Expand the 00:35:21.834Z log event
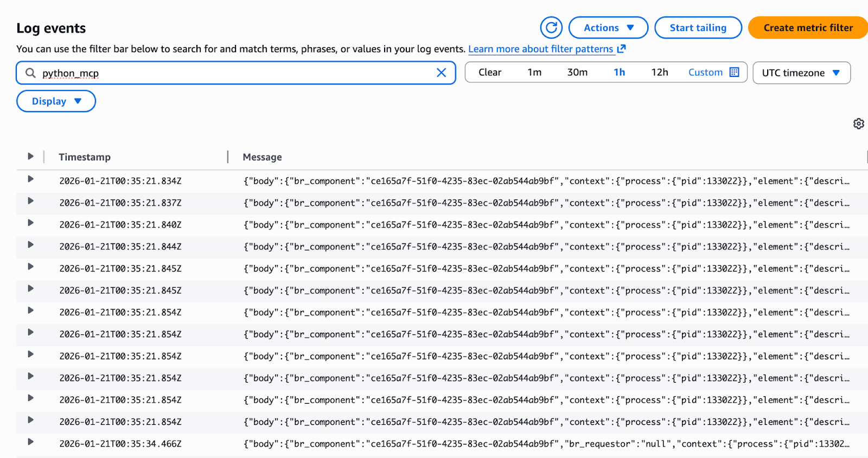The height and width of the screenshot is (458, 868). click(x=30, y=179)
